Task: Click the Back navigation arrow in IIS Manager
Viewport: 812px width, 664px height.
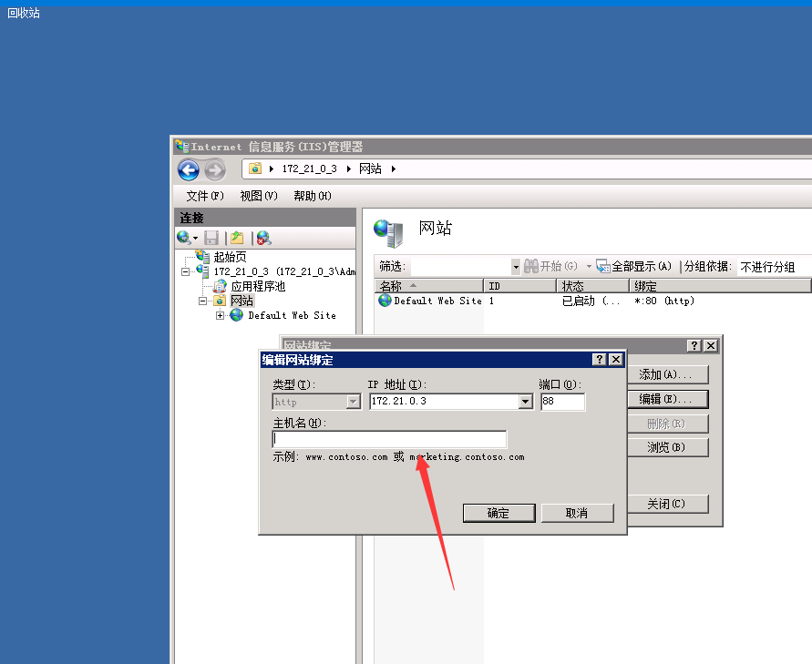Action: pyautogui.click(x=189, y=169)
